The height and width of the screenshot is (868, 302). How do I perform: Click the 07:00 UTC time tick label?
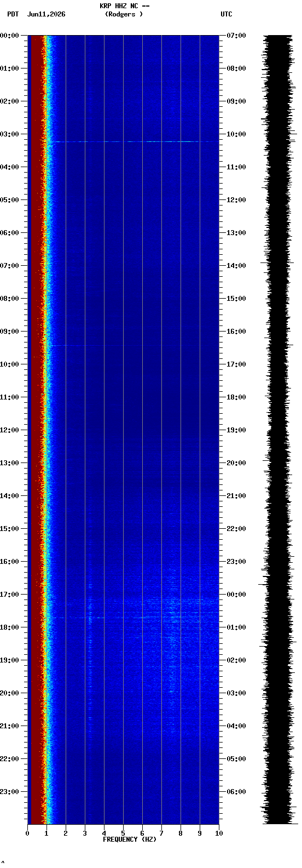[x=236, y=36]
